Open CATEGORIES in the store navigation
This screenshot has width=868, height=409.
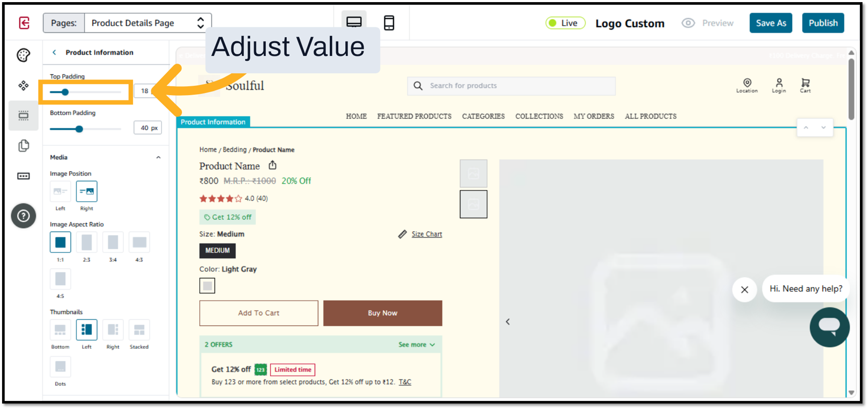pyautogui.click(x=483, y=116)
